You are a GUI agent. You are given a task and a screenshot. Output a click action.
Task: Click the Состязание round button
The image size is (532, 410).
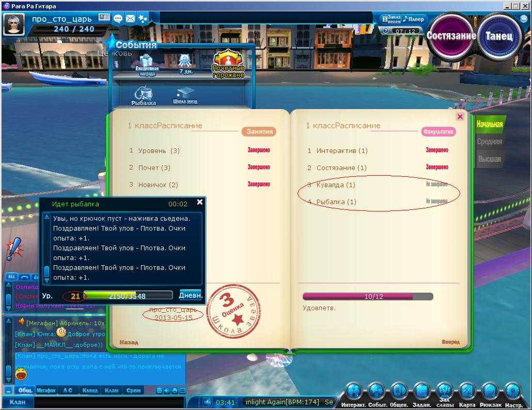[x=451, y=36]
